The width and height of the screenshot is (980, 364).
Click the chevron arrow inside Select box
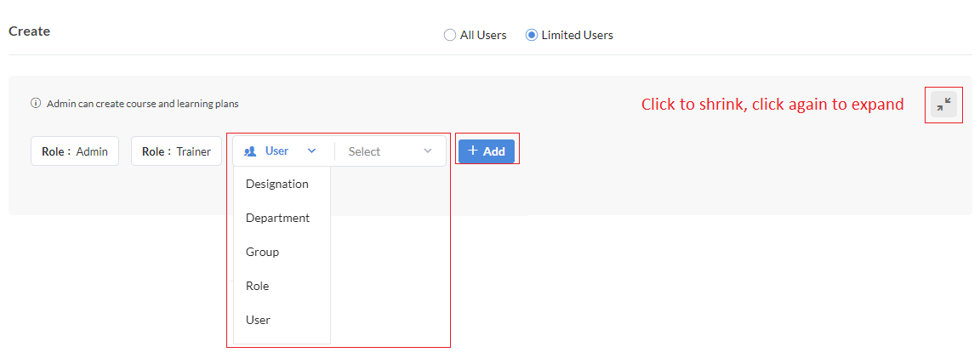[x=428, y=151]
